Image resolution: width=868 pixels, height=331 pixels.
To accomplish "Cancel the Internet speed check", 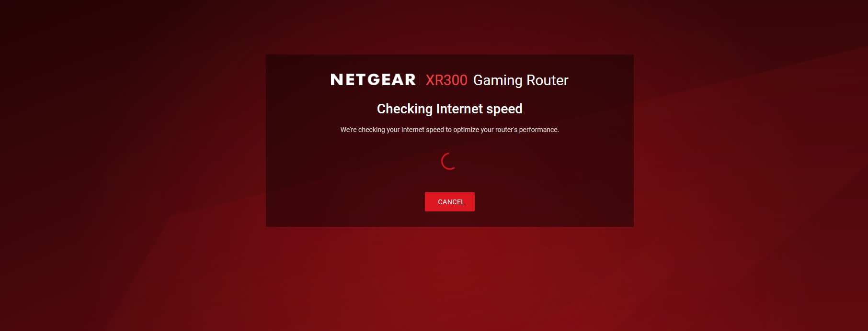I will click(x=450, y=202).
